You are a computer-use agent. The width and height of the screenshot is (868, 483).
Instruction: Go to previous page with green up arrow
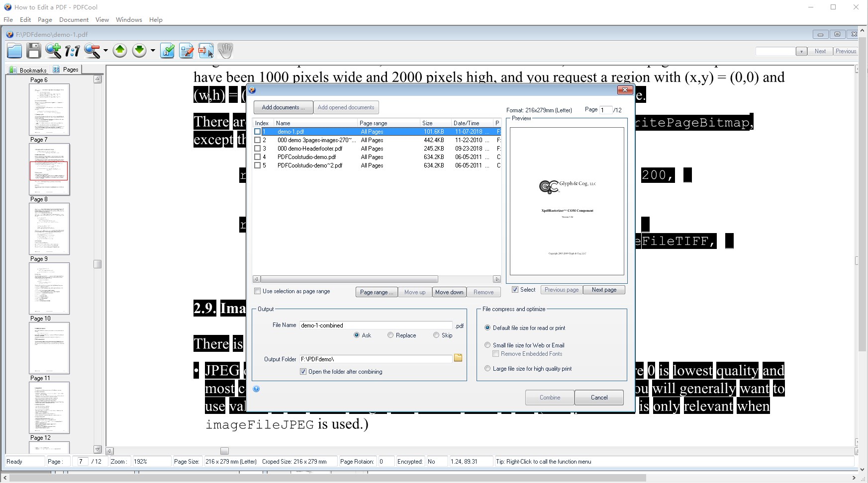pyautogui.click(x=120, y=50)
